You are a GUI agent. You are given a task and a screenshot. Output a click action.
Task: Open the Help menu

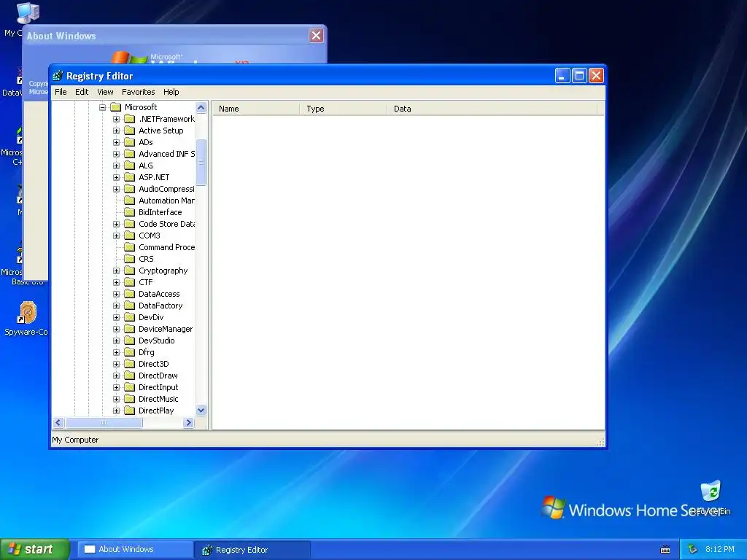click(171, 92)
